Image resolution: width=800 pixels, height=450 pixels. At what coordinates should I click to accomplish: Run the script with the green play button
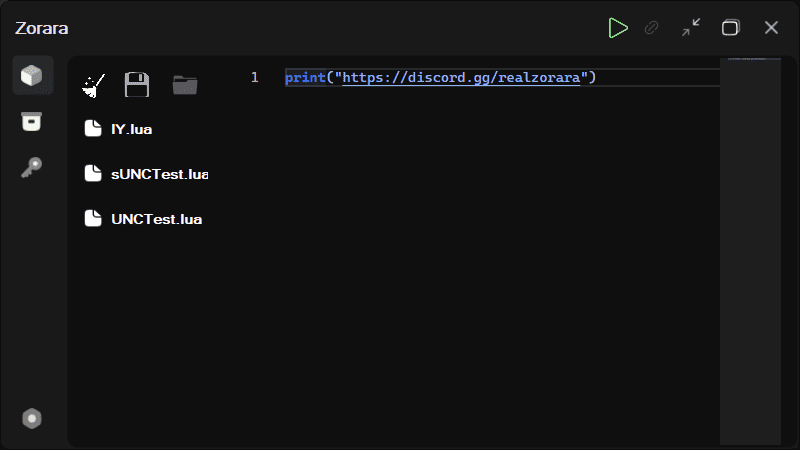pyautogui.click(x=618, y=28)
